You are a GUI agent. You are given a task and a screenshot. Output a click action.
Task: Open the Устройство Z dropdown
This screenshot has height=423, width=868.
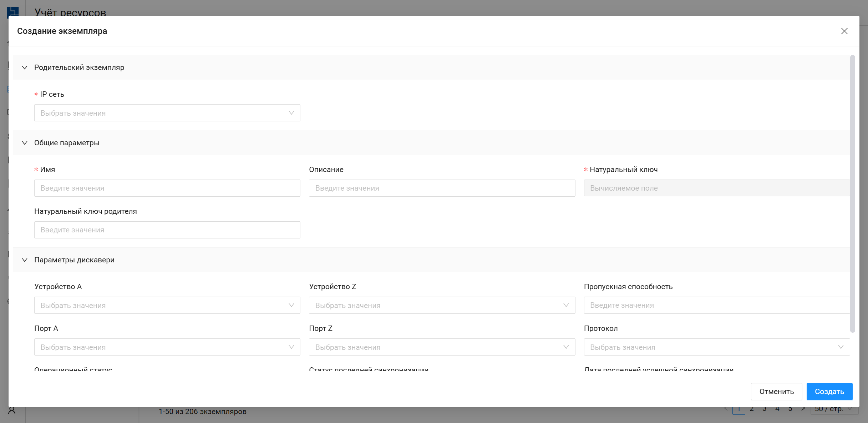click(442, 305)
